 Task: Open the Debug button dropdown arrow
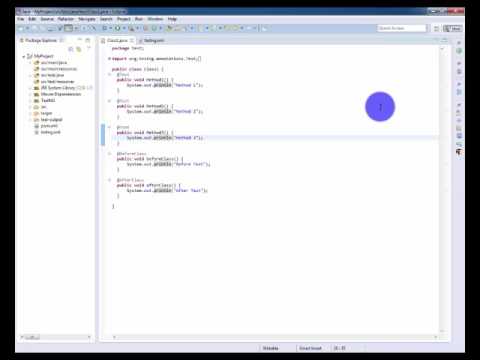[110, 28]
